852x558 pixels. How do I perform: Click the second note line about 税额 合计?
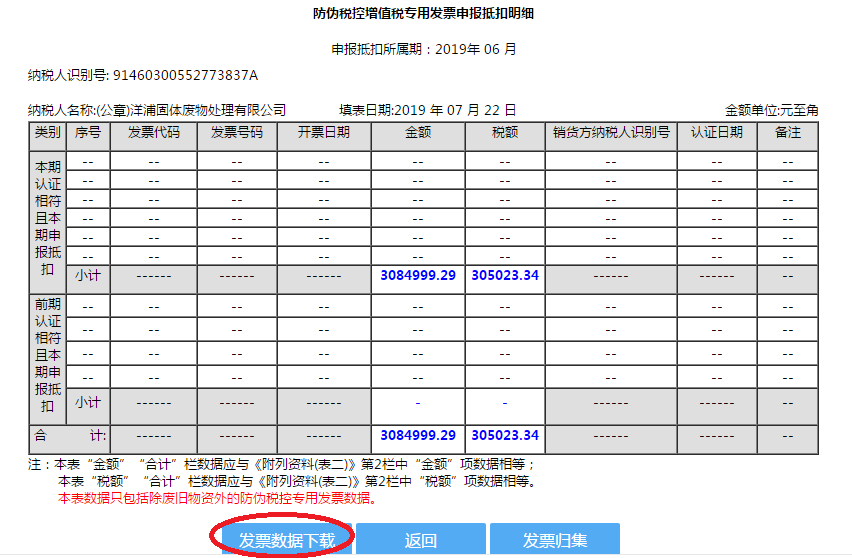(x=297, y=481)
